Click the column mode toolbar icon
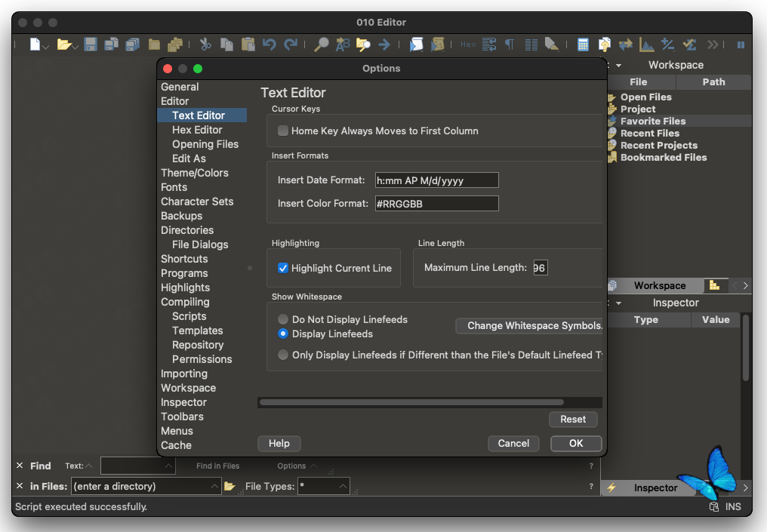This screenshot has height=532, width=767. 531,45
